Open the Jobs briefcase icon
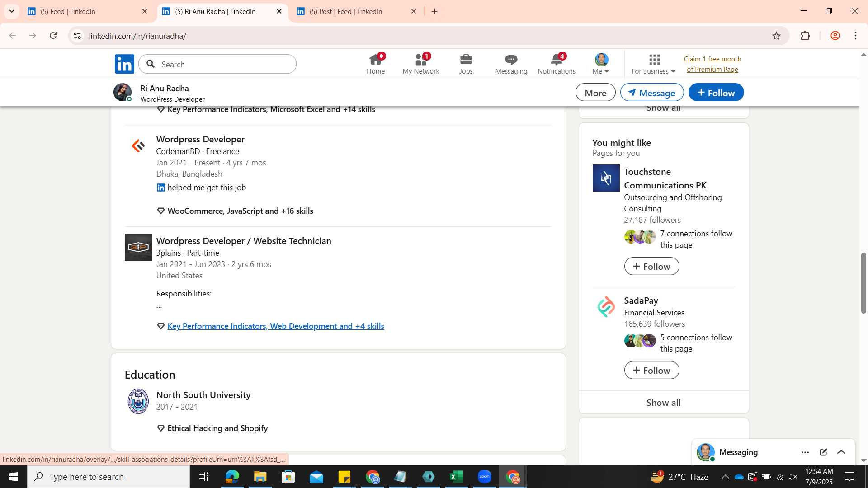This screenshot has width=868, height=488. click(466, 64)
